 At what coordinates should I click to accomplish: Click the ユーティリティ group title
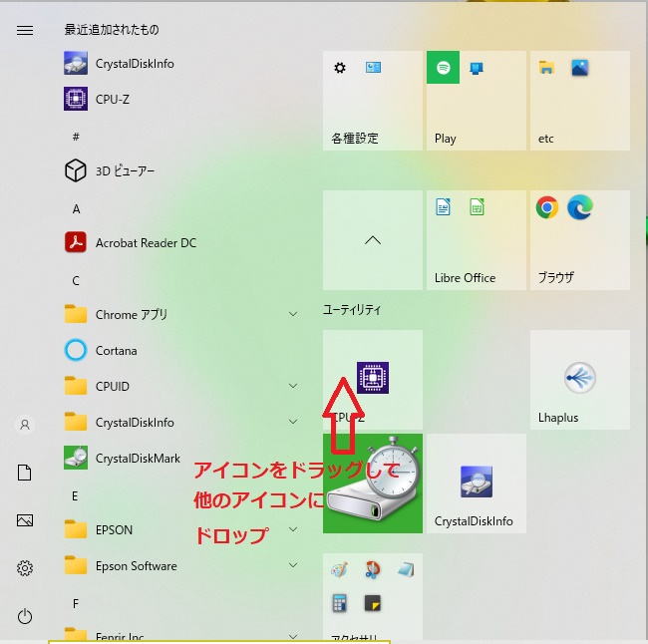[x=352, y=310]
